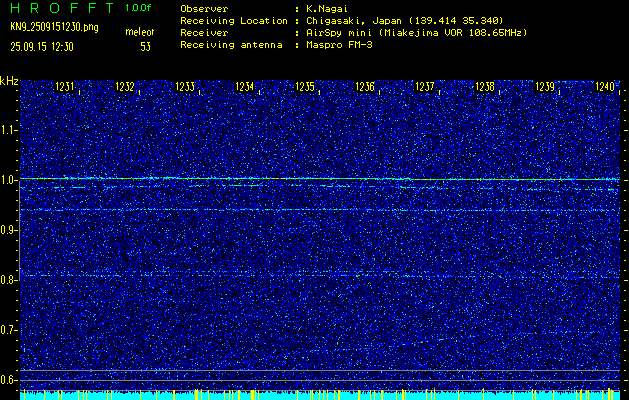This screenshot has width=629, height=400.
Task: Click the Observer field label
Action: coord(204,8)
